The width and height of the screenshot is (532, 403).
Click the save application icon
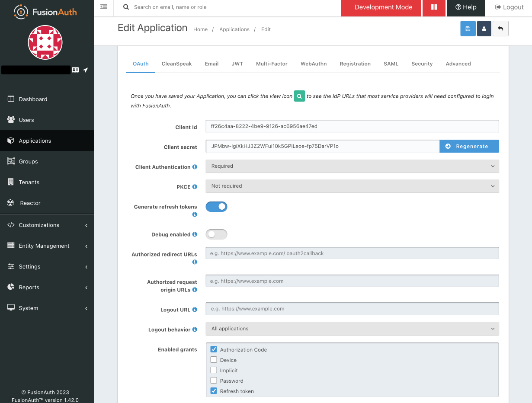[468, 28]
